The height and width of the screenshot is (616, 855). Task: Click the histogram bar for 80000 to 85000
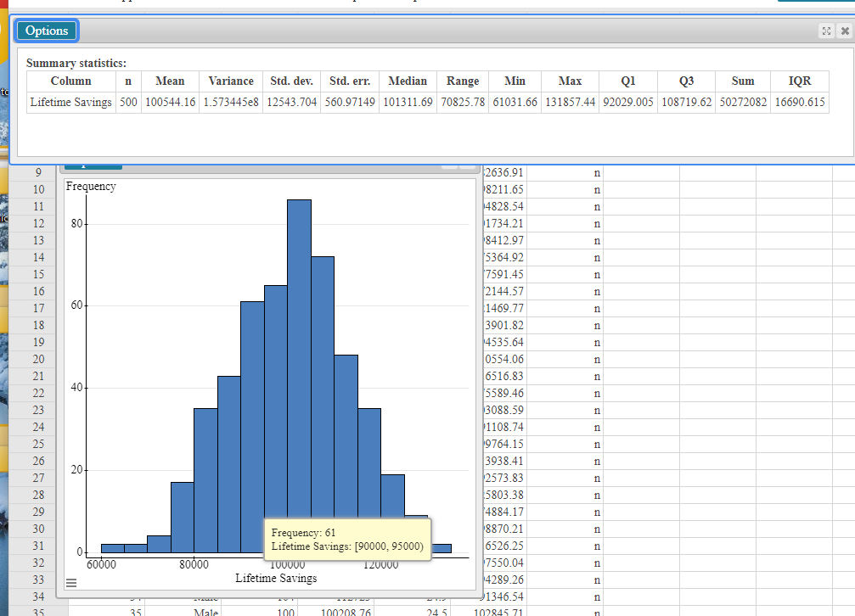pyautogui.click(x=205, y=480)
